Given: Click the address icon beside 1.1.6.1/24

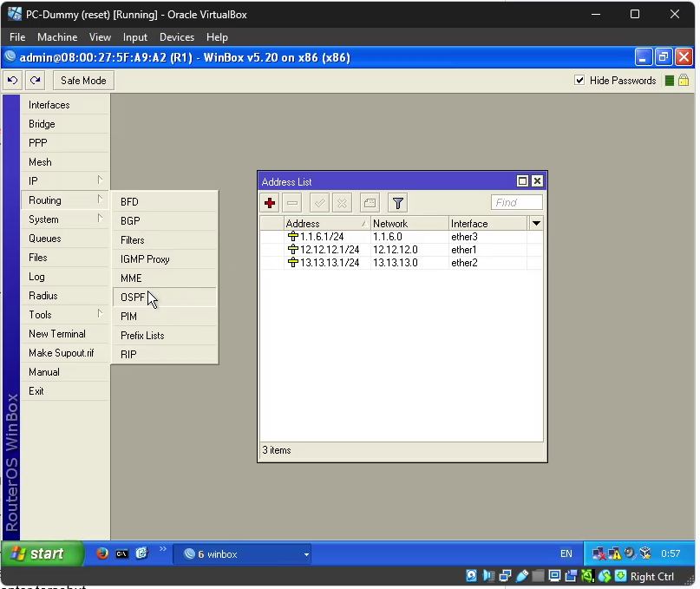Looking at the screenshot, I should [293, 236].
